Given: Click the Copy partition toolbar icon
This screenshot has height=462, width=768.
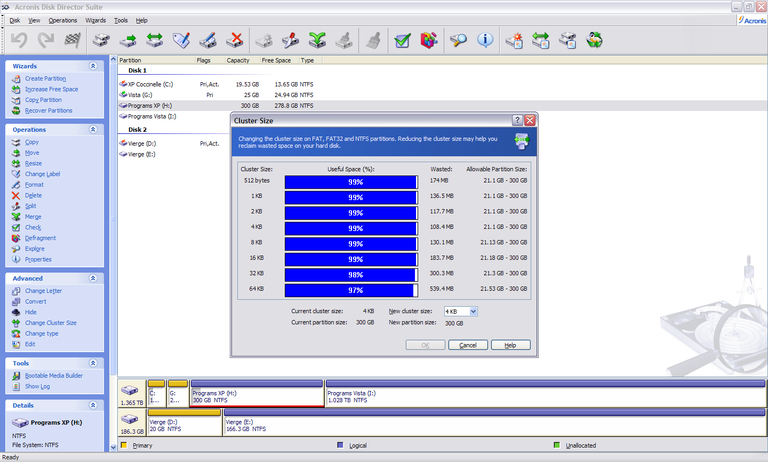Looking at the screenshot, I should [101, 40].
